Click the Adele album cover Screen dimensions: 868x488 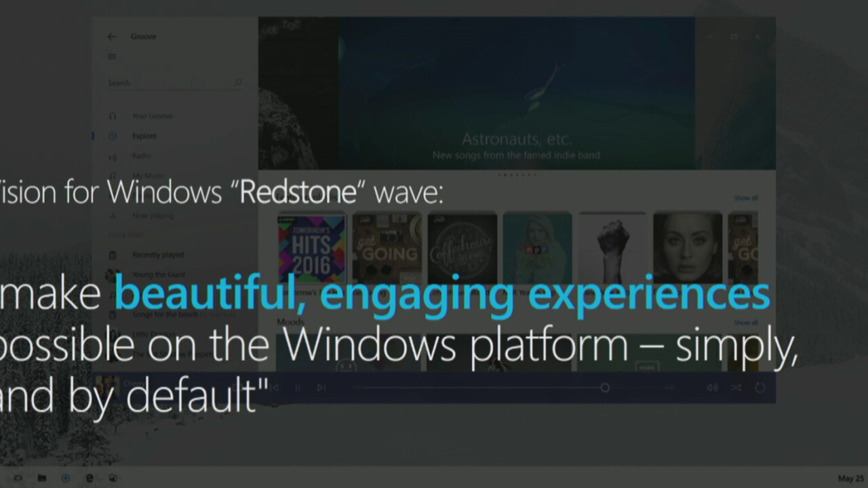point(687,248)
